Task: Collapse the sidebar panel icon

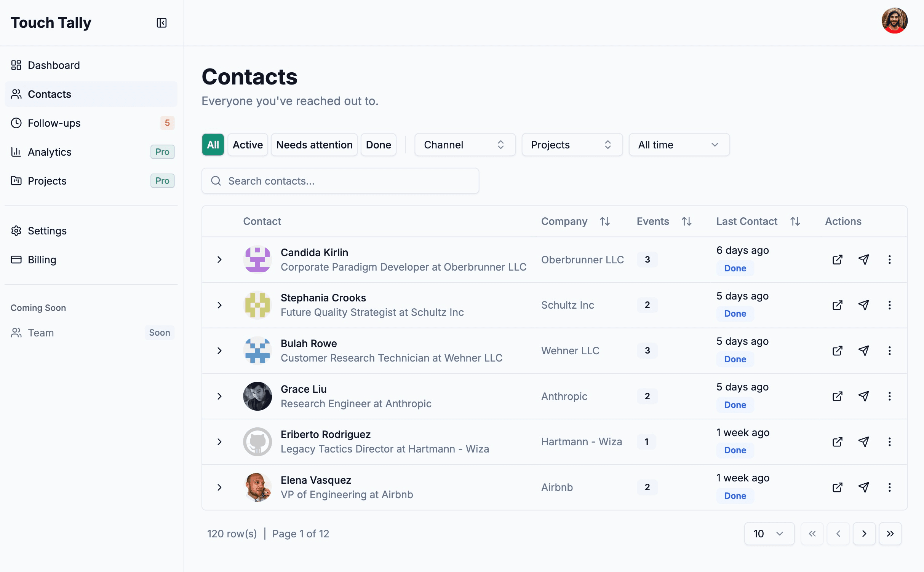Action: tap(161, 23)
